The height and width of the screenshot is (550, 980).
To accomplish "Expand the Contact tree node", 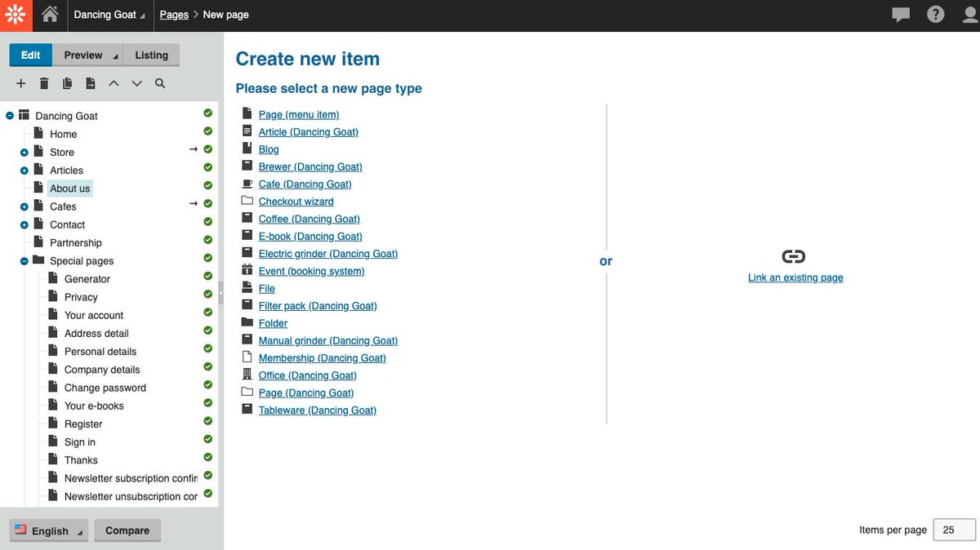I will (x=24, y=224).
